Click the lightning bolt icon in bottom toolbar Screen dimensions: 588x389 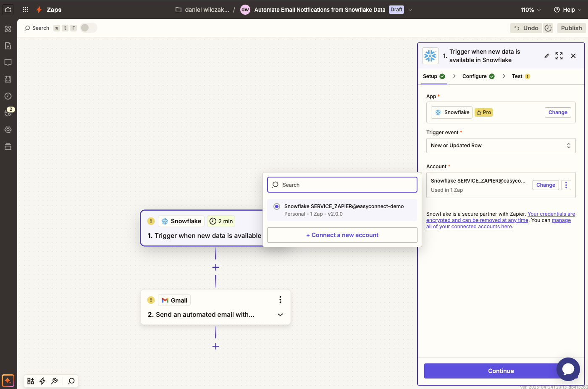[x=42, y=381]
